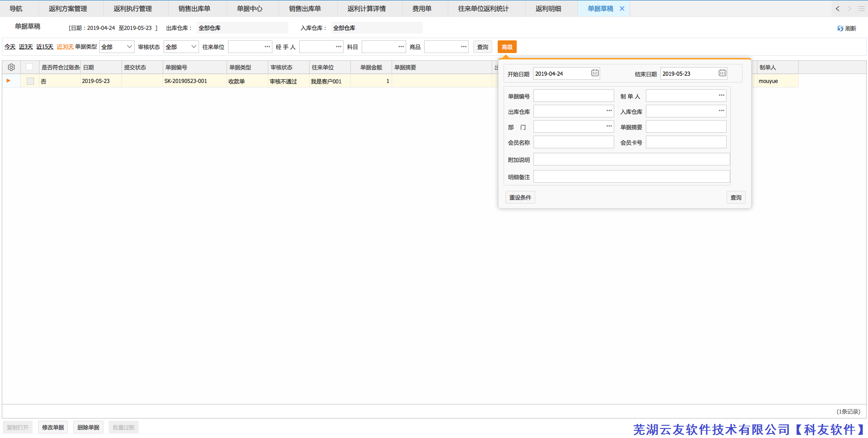Open grid column settings gear icon

pyautogui.click(x=11, y=67)
